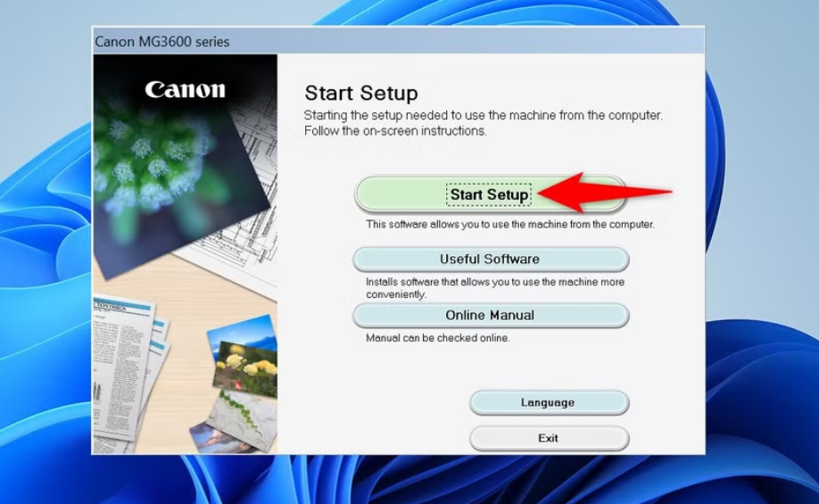
Task: Click the white blossoms photo print
Action: 241,412
